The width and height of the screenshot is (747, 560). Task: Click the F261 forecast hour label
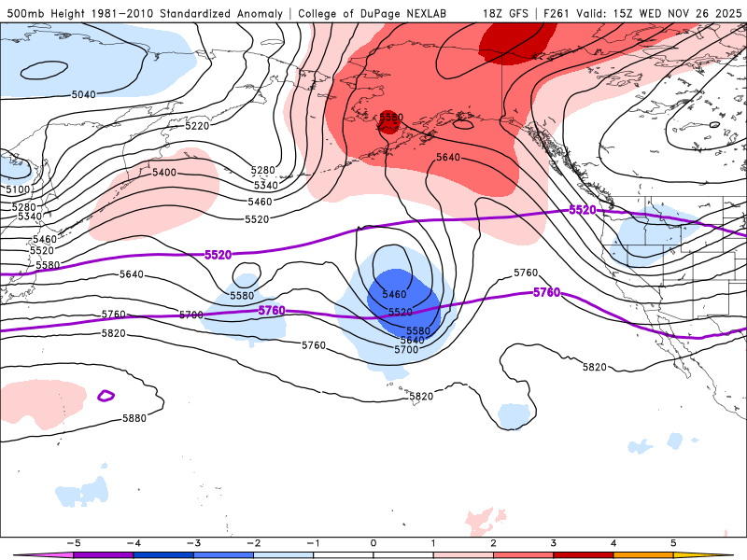coord(557,13)
